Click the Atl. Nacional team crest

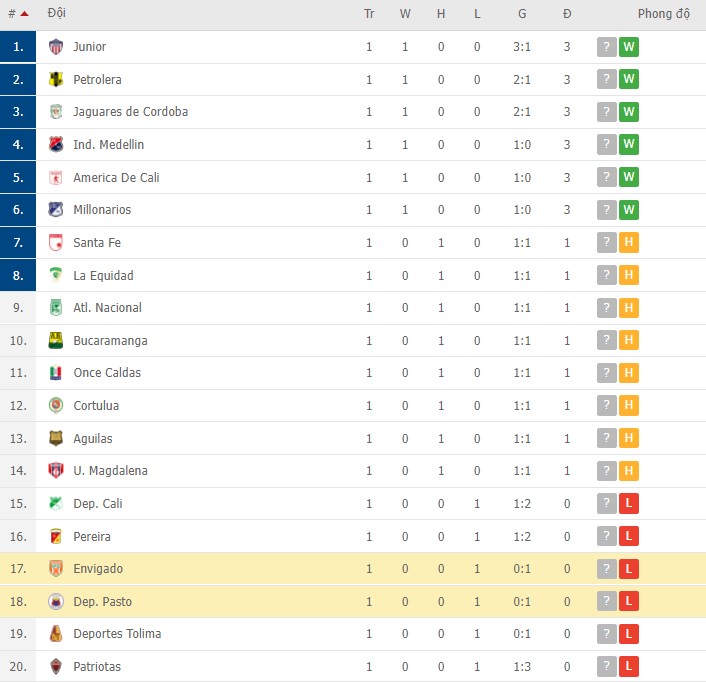click(56, 308)
